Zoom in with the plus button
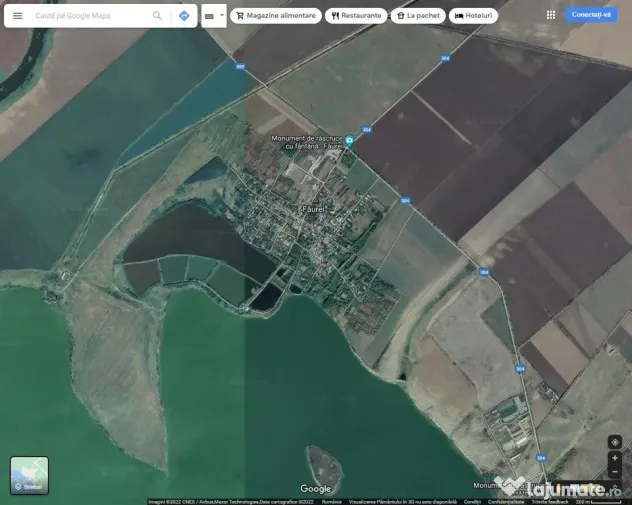Viewport: 632px width, 505px height. (x=614, y=458)
